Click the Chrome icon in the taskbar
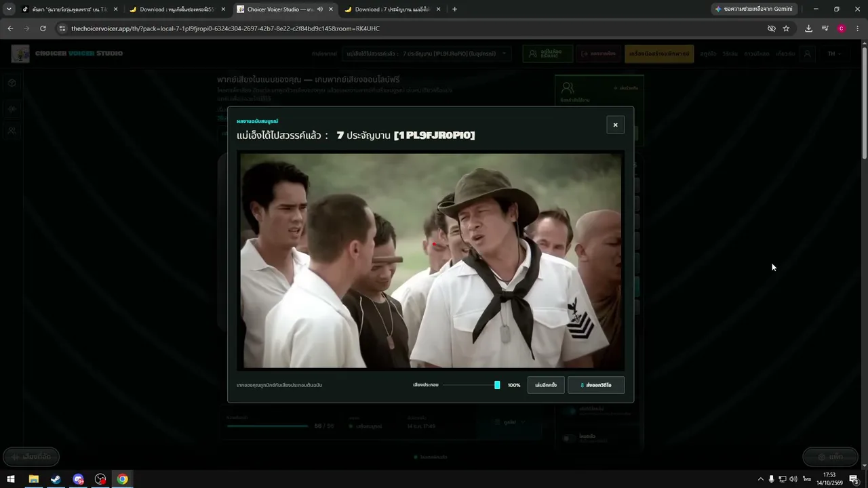This screenshot has height=488, width=868. click(122, 479)
